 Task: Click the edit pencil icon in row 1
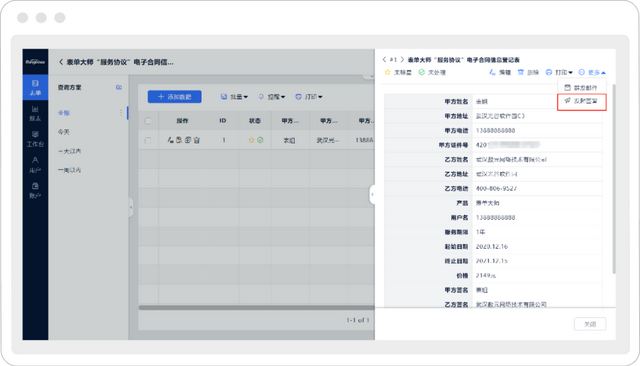click(171, 140)
